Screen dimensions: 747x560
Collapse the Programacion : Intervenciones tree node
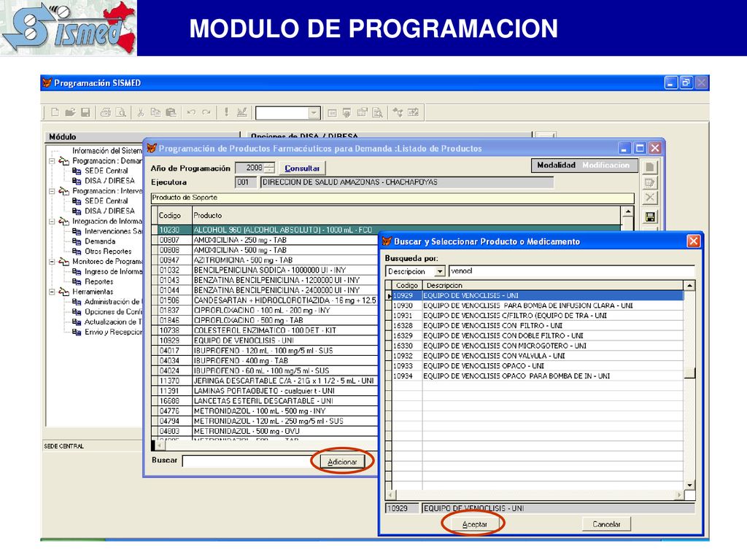click(52, 191)
